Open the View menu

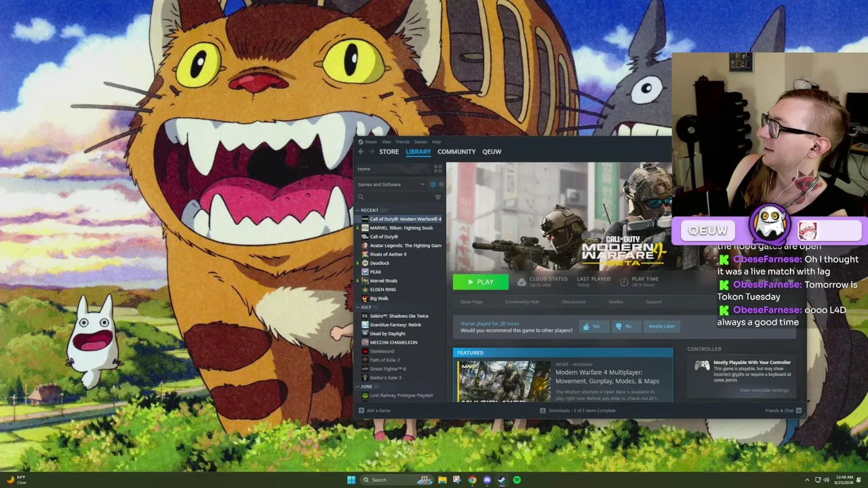[x=386, y=142]
